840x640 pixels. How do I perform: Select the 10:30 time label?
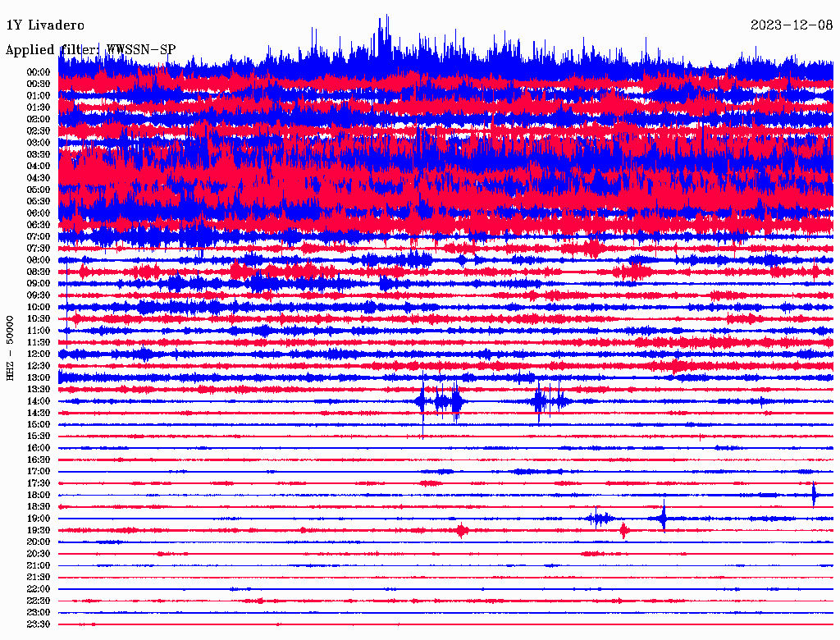pos(38,319)
